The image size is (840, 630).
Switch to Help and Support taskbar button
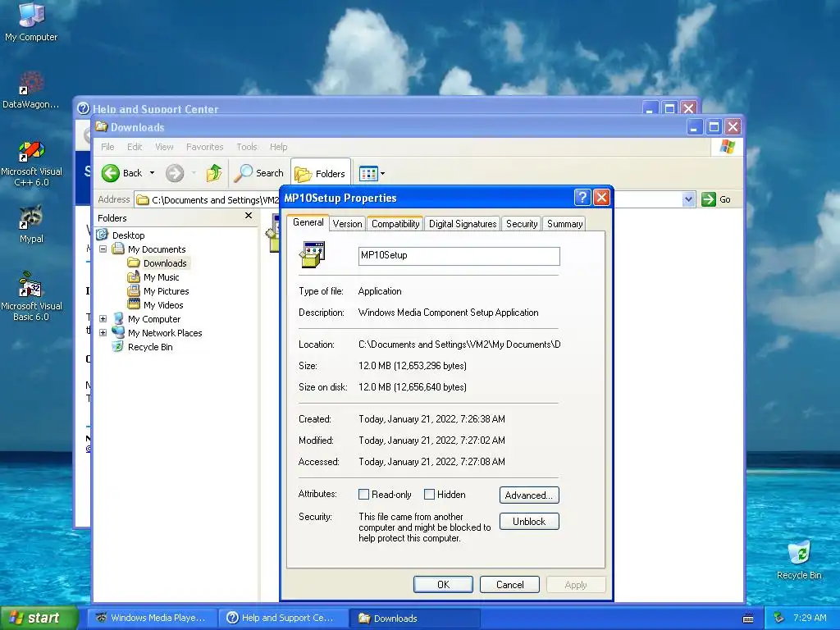pyautogui.click(x=282, y=618)
